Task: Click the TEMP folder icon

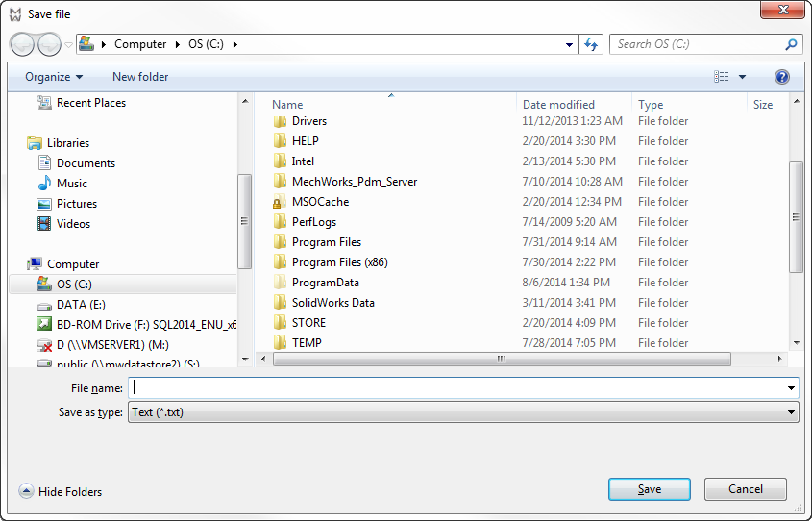Action: click(x=280, y=343)
